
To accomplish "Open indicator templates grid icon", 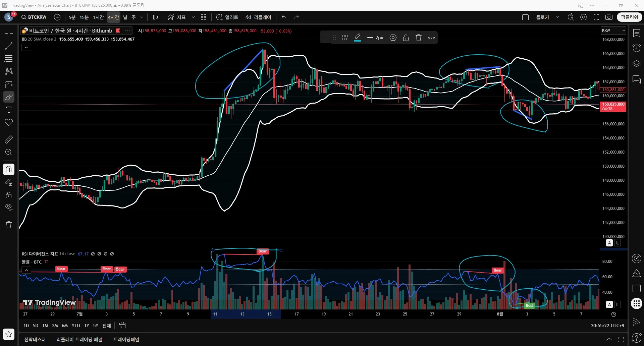I will click(204, 17).
